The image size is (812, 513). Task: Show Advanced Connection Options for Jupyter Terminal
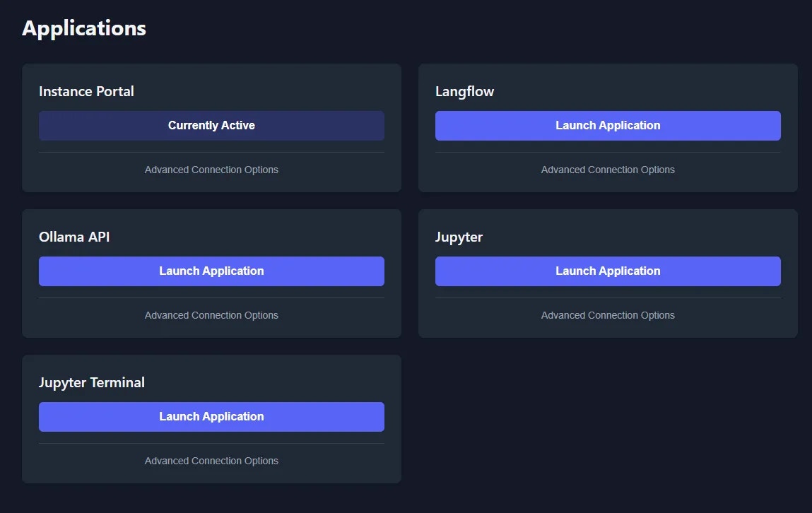211,461
